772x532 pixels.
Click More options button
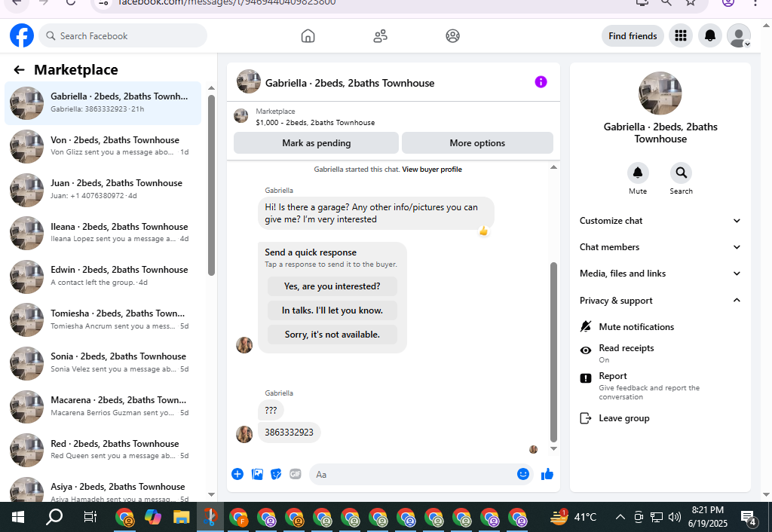pyautogui.click(x=477, y=142)
